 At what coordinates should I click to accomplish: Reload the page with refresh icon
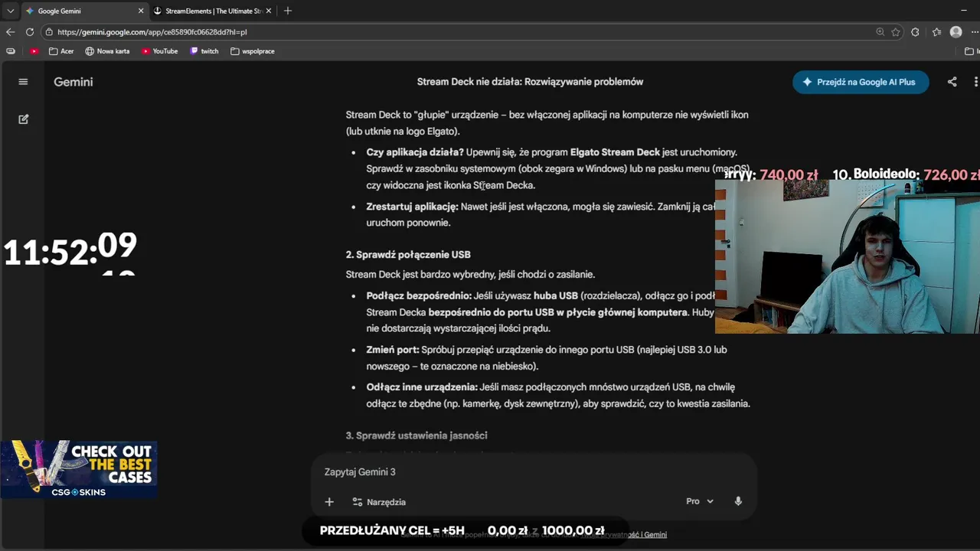pos(30,32)
